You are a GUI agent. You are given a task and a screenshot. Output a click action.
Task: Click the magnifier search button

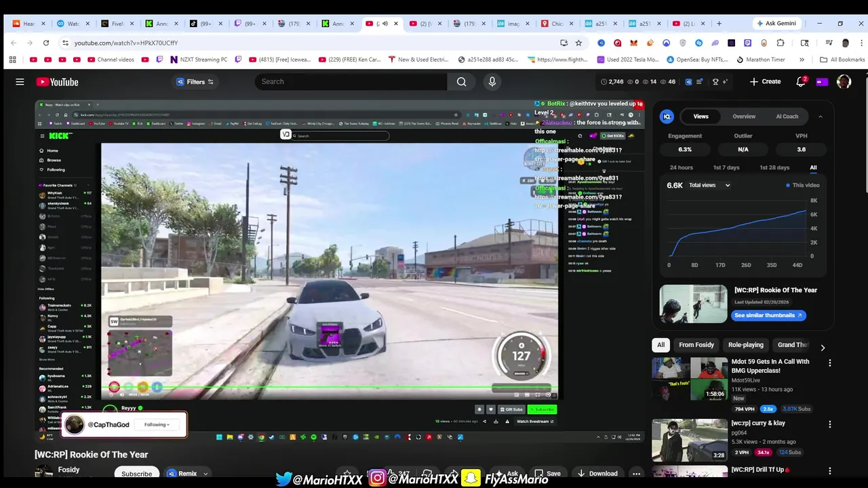tap(461, 82)
